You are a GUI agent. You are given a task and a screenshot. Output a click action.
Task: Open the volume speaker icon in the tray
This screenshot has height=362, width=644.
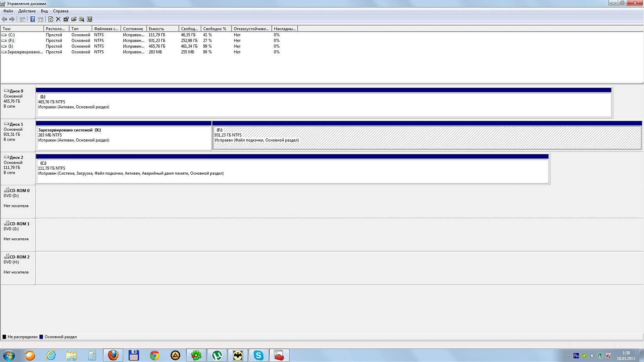click(592, 356)
